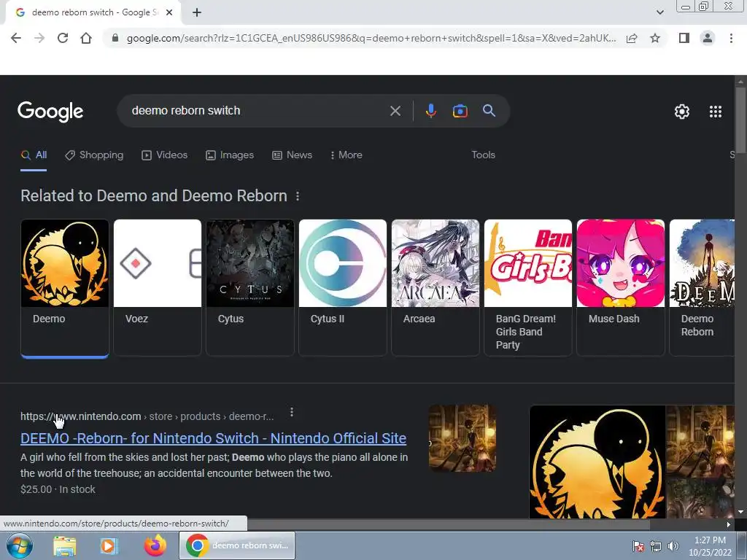Open the Chrome side panel
This screenshot has width=747, height=560.
coord(684,38)
